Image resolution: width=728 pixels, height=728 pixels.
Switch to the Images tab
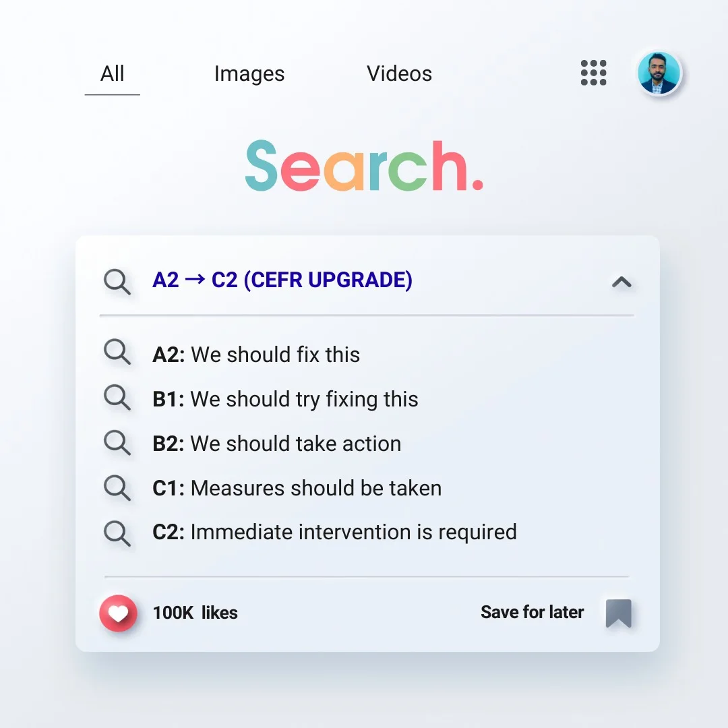coord(249,74)
